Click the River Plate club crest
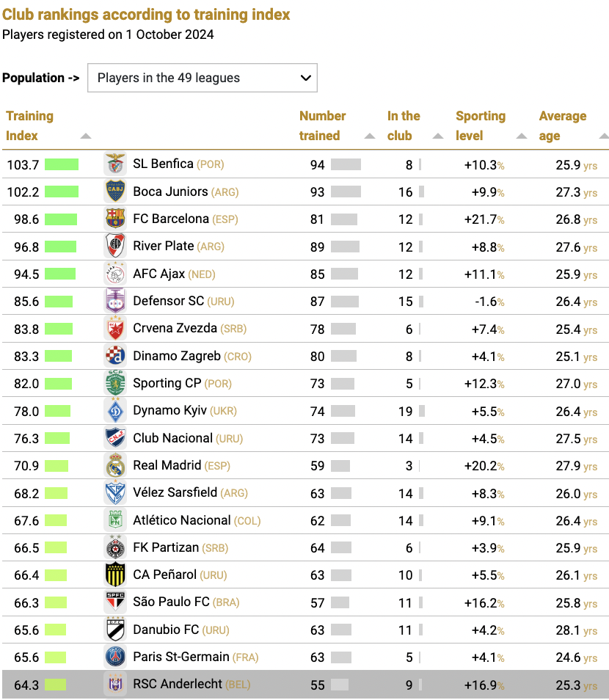Screen dimensions: 609x700 (114, 247)
